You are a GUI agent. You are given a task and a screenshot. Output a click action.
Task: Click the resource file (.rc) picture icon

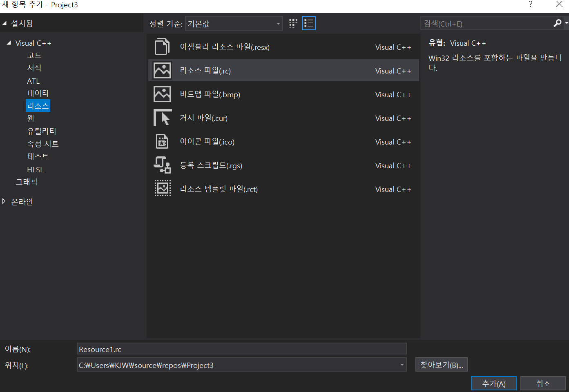(x=162, y=71)
